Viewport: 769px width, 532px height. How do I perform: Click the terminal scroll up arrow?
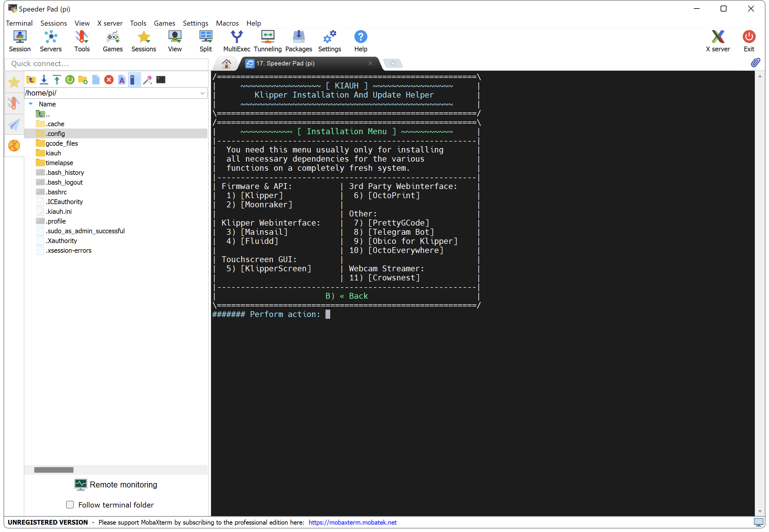[760, 76]
